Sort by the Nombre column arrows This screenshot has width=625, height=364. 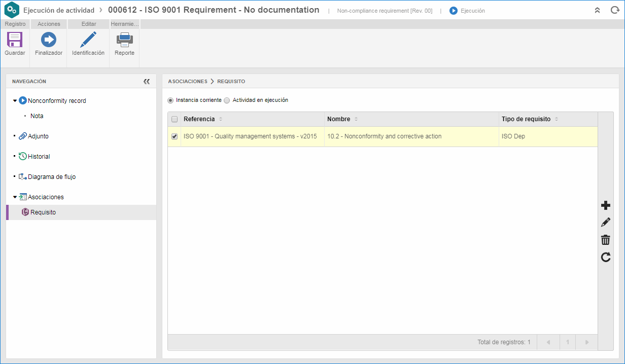[356, 119]
